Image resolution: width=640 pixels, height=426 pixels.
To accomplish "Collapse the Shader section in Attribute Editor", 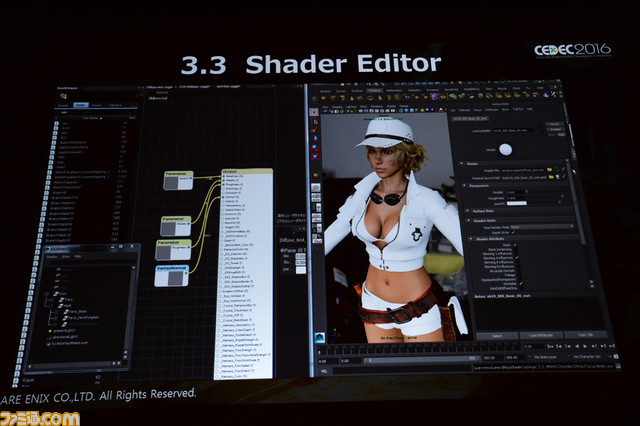I will pos(462,164).
